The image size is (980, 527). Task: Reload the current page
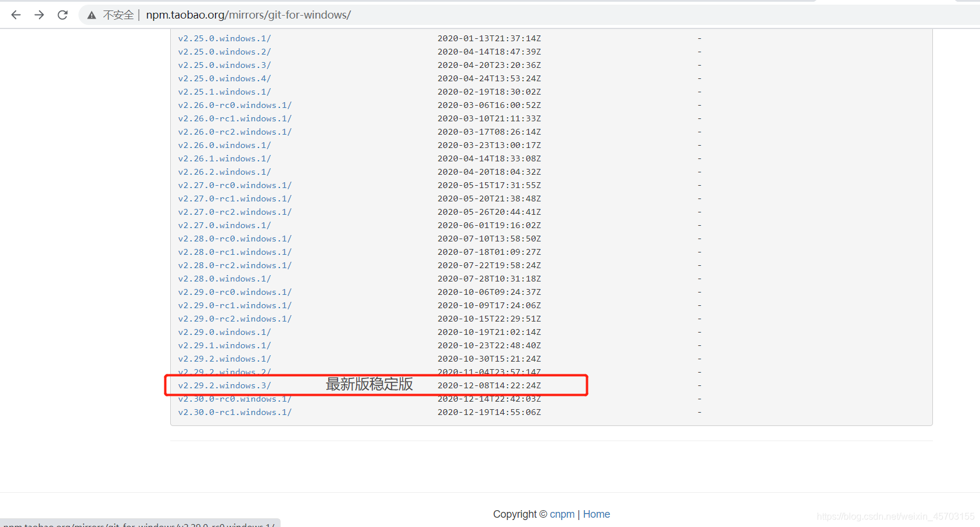63,15
